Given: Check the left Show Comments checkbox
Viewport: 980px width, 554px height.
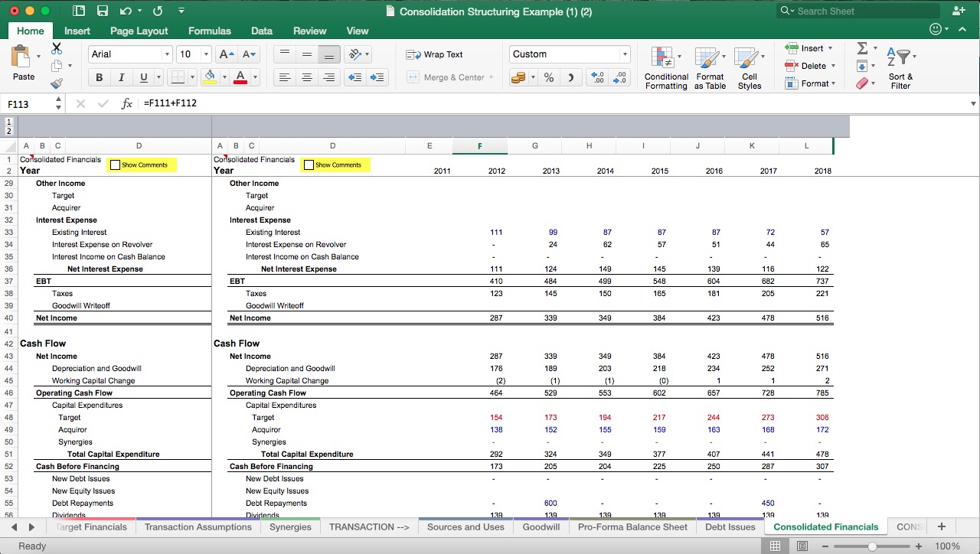Looking at the screenshot, I should (116, 165).
